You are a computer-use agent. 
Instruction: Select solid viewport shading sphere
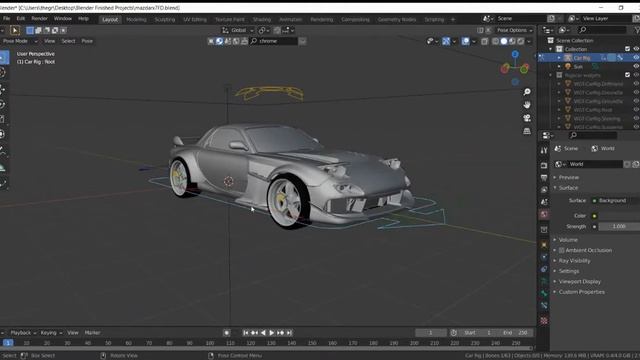(504, 41)
